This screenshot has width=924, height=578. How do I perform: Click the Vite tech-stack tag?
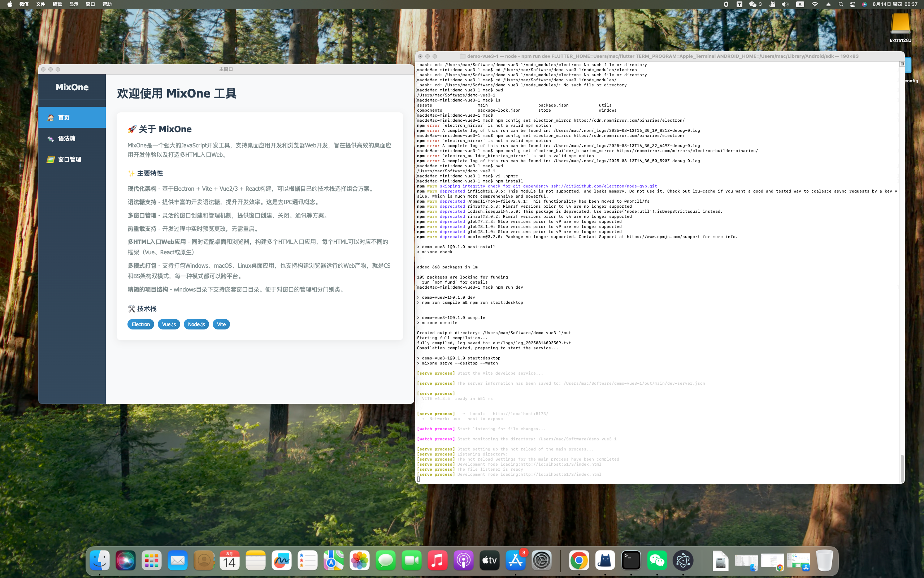point(221,324)
